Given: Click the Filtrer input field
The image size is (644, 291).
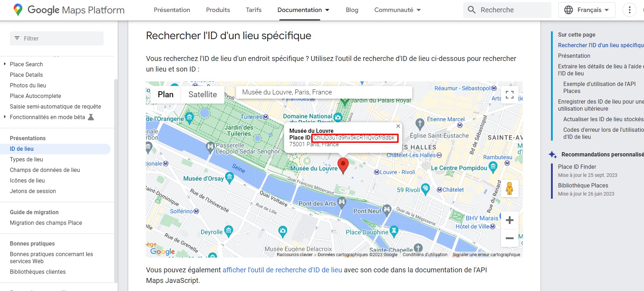Looking at the screenshot, I should [x=57, y=38].
